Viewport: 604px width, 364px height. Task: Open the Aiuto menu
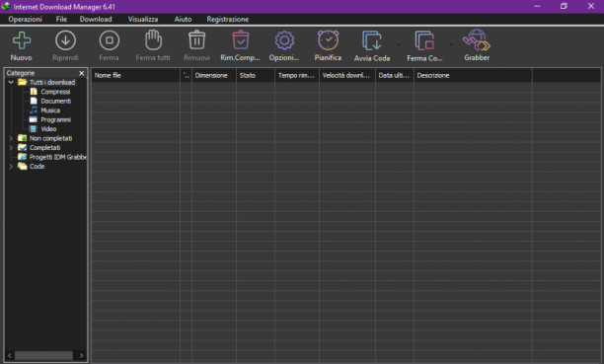point(183,20)
